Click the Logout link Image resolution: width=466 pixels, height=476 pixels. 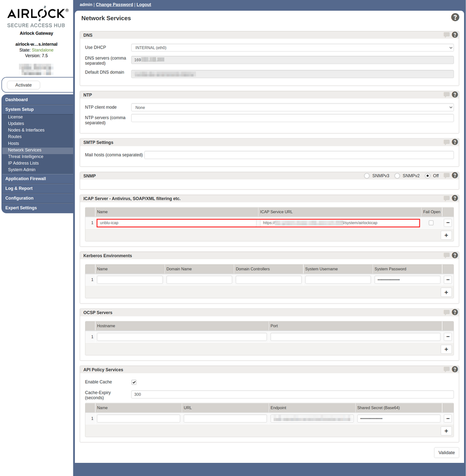coord(143,4)
